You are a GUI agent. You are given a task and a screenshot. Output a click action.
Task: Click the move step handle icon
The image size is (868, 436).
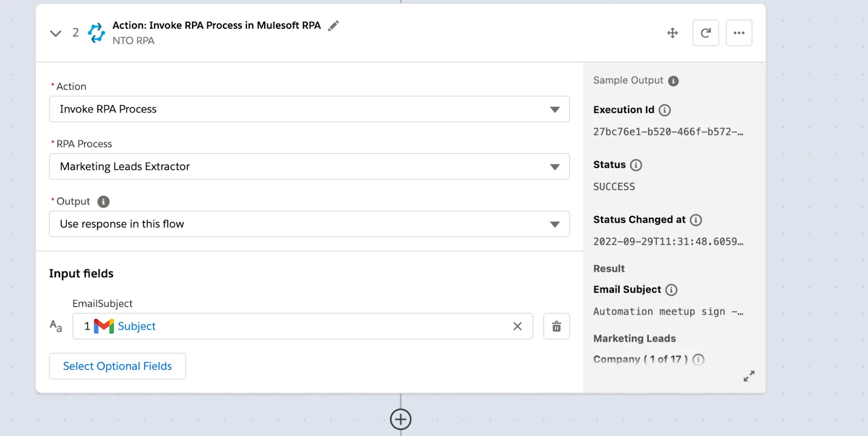673,33
